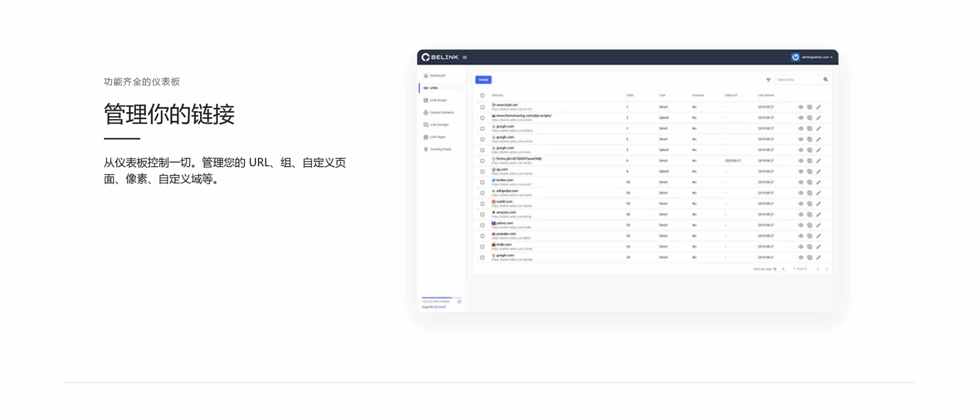Click the eye icon for forms.gle row
Screen dimensions: 980x420
click(801, 161)
